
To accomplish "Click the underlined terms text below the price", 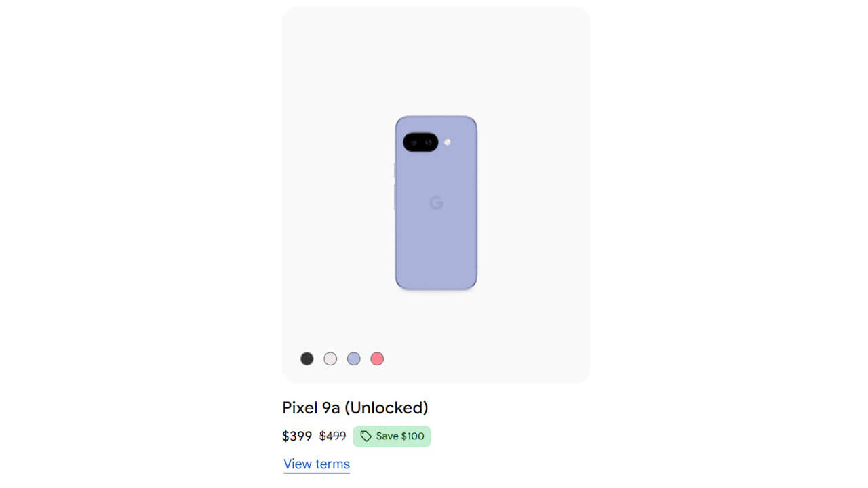I will point(316,464).
